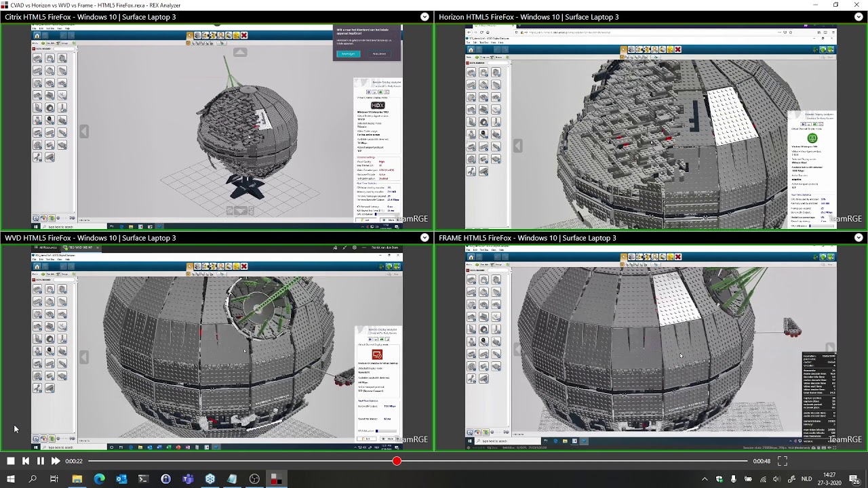
Task: Select the WVD HTML5 FireFox video panel
Action: pos(217,348)
